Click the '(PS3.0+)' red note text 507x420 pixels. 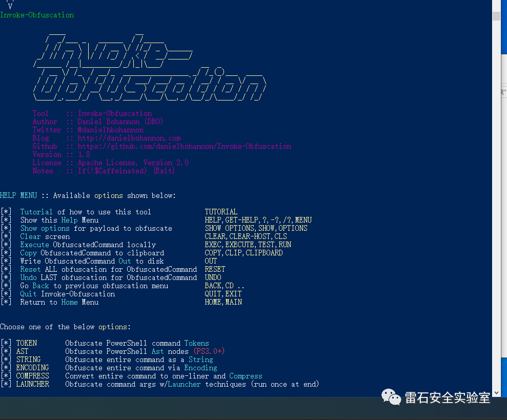pyautogui.click(x=209, y=351)
